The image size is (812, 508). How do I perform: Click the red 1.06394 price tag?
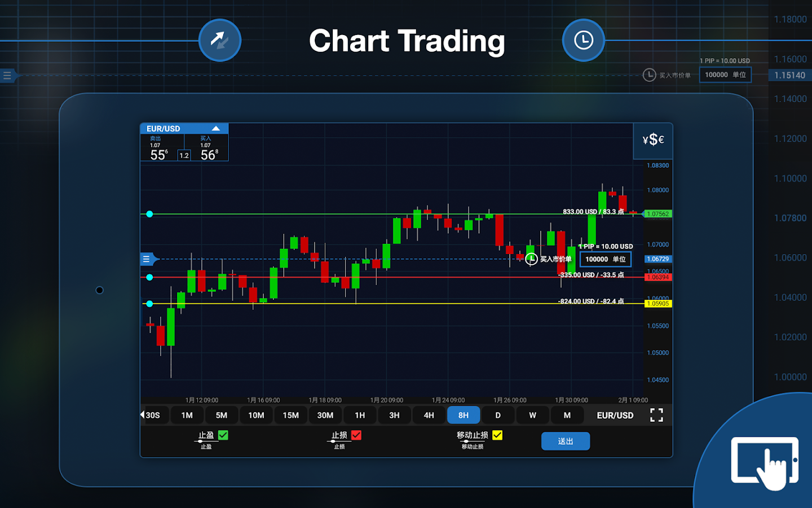click(658, 277)
